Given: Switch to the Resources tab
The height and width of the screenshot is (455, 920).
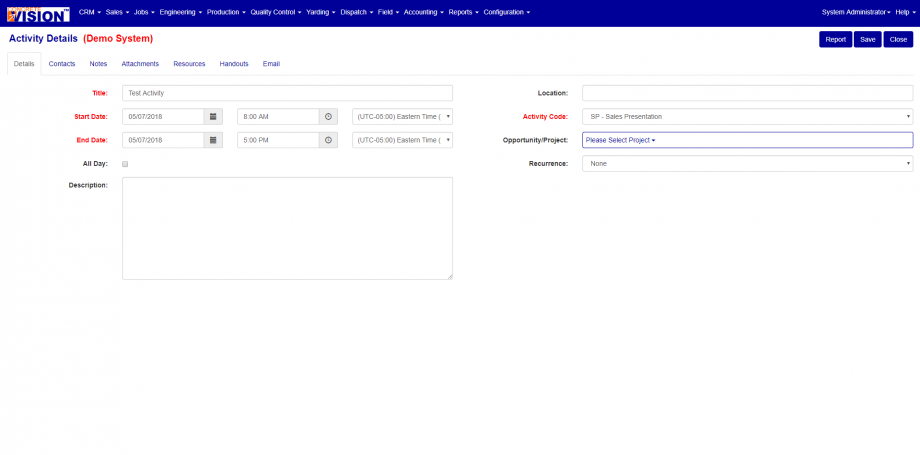Looking at the screenshot, I should (x=189, y=64).
